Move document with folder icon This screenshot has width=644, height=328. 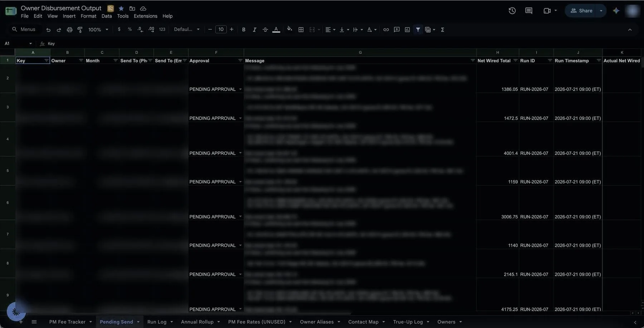(x=132, y=8)
